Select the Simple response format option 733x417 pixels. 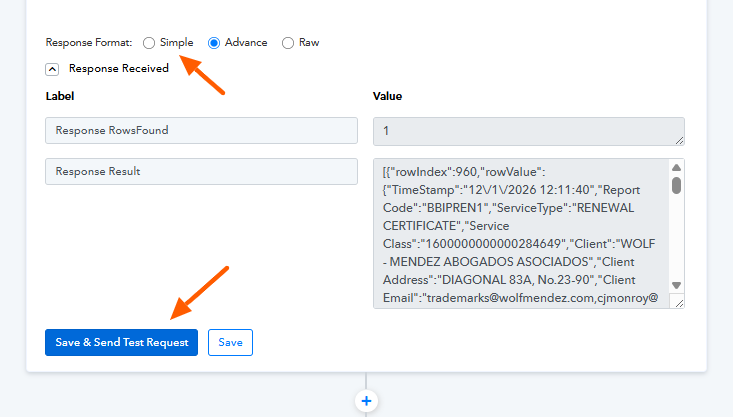tap(150, 43)
